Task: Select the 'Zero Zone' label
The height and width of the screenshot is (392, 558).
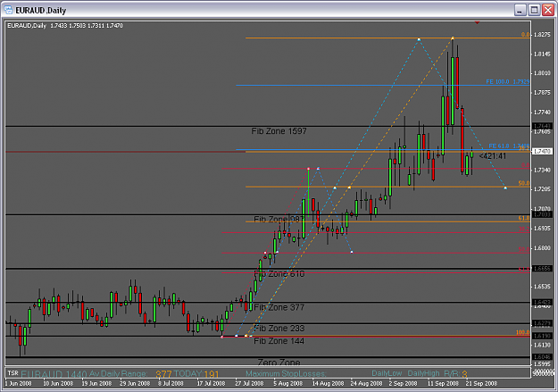Action: pyautogui.click(x=279, y=363)
